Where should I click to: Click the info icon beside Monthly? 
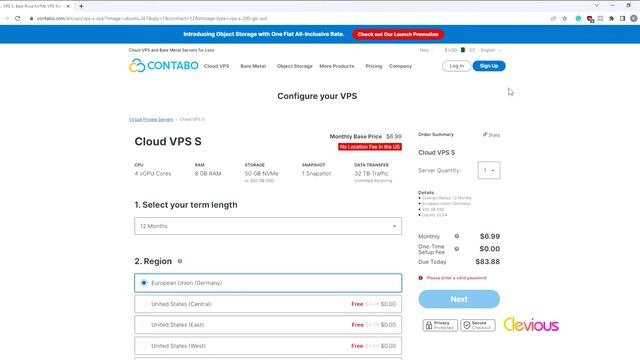[x=457, y=236]
